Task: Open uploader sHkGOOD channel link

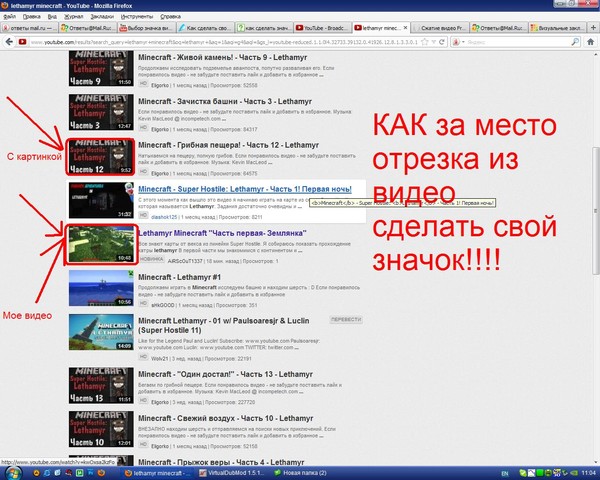Action: coord(163,305)
